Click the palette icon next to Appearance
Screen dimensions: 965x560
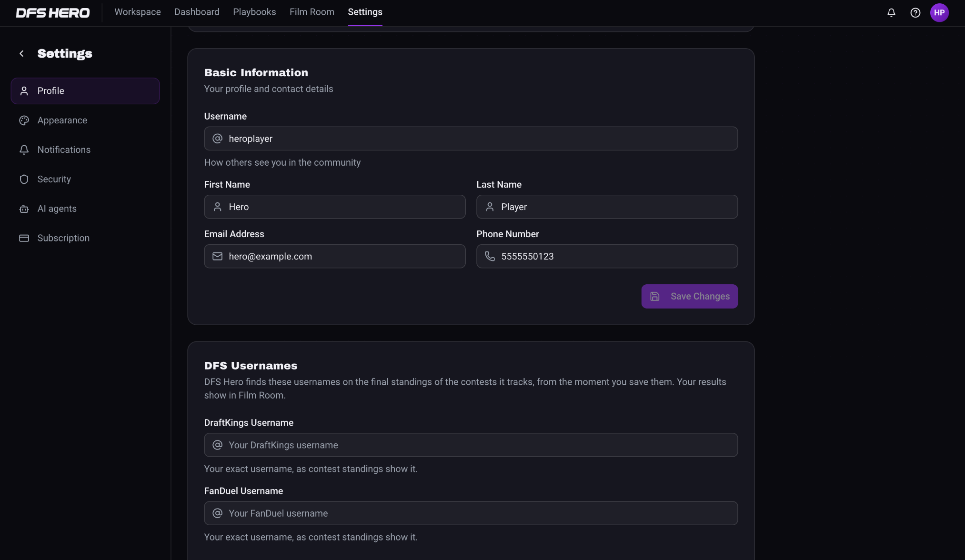coord(24,120)
